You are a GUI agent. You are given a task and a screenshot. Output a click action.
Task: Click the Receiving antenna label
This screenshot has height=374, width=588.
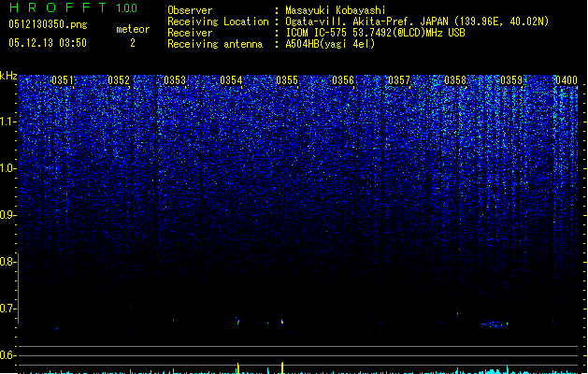[215, 44]
